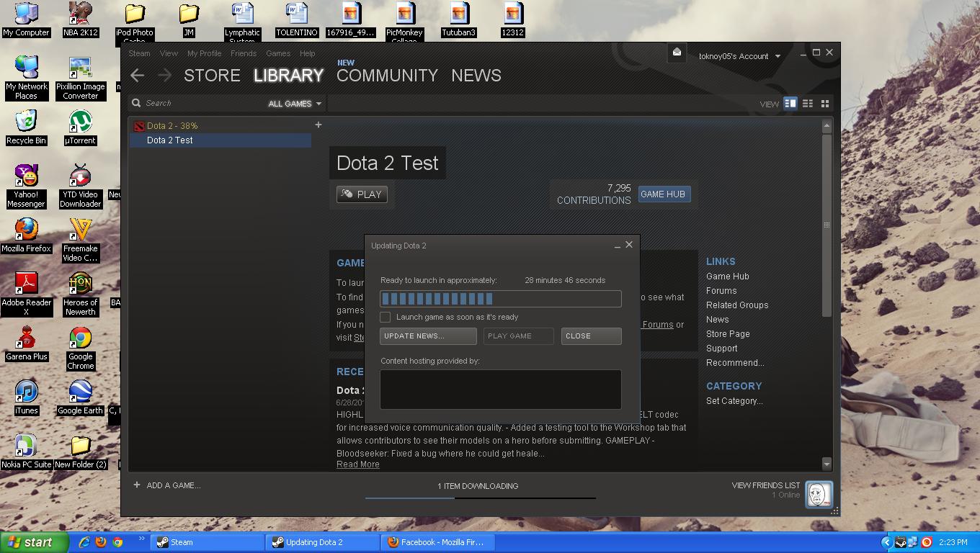Click the PLAY button for Dota 2 Test
Image resolution: width=980 pixels, height=553 pixels.
pos(362,194)
